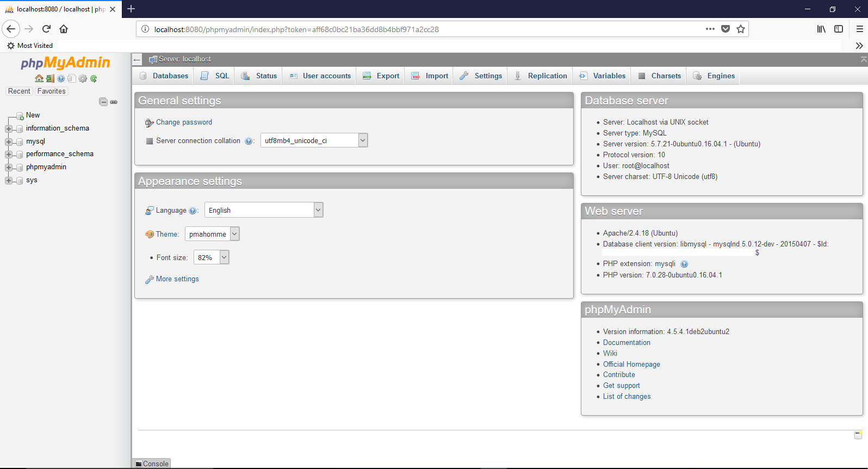
Task: Click the More settings link
Action: pos(177,279)
